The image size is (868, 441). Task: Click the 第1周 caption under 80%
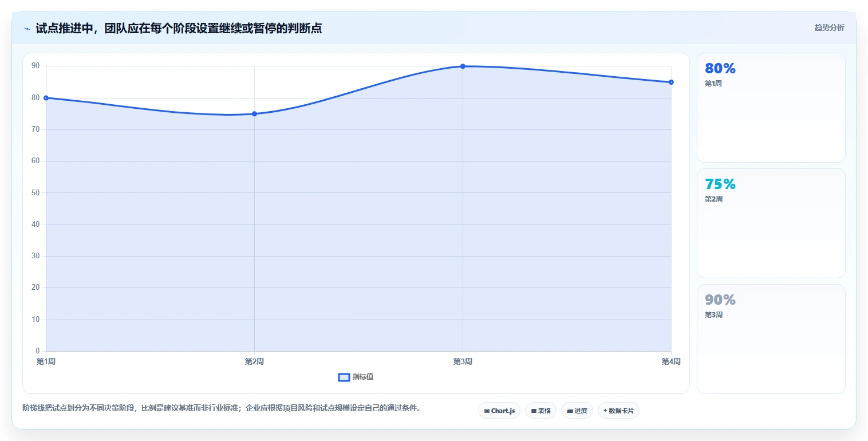713,84
